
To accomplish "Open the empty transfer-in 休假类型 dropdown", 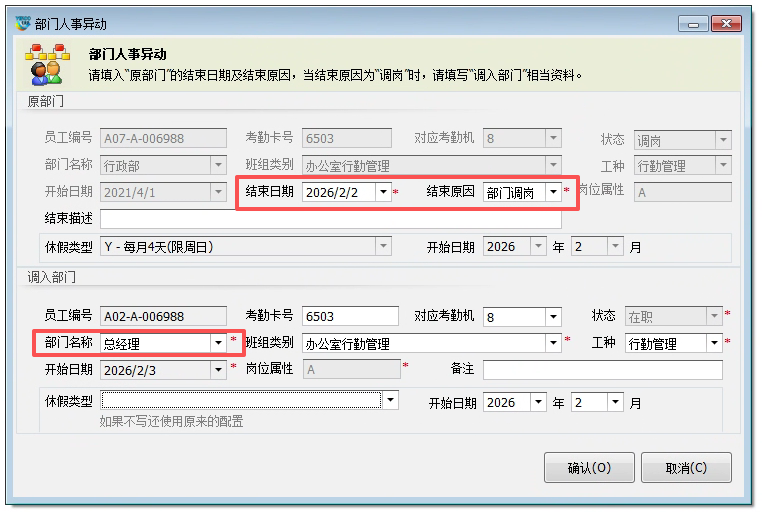I will coord(391,400).
